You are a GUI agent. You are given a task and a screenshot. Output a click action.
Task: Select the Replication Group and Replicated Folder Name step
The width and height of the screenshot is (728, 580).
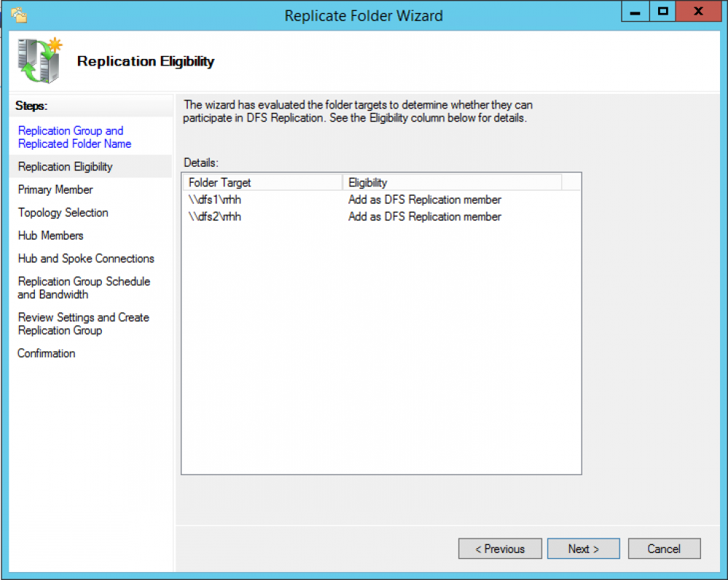74,137
